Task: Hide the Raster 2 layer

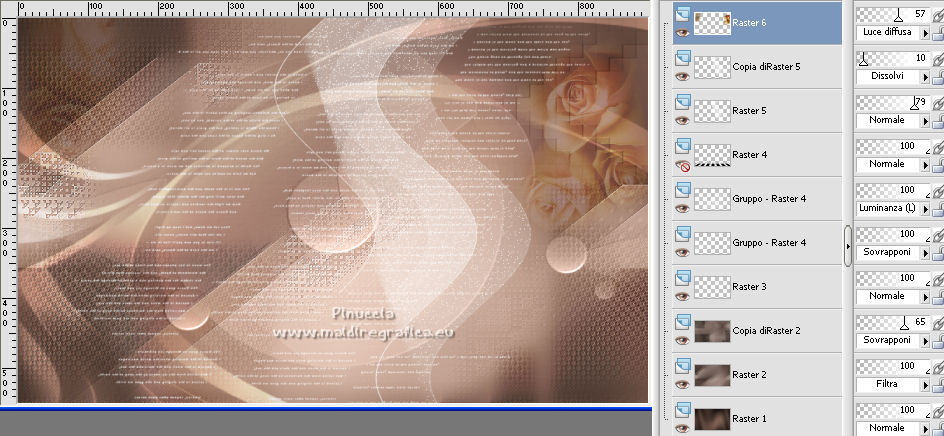Action: click(682, 385)
